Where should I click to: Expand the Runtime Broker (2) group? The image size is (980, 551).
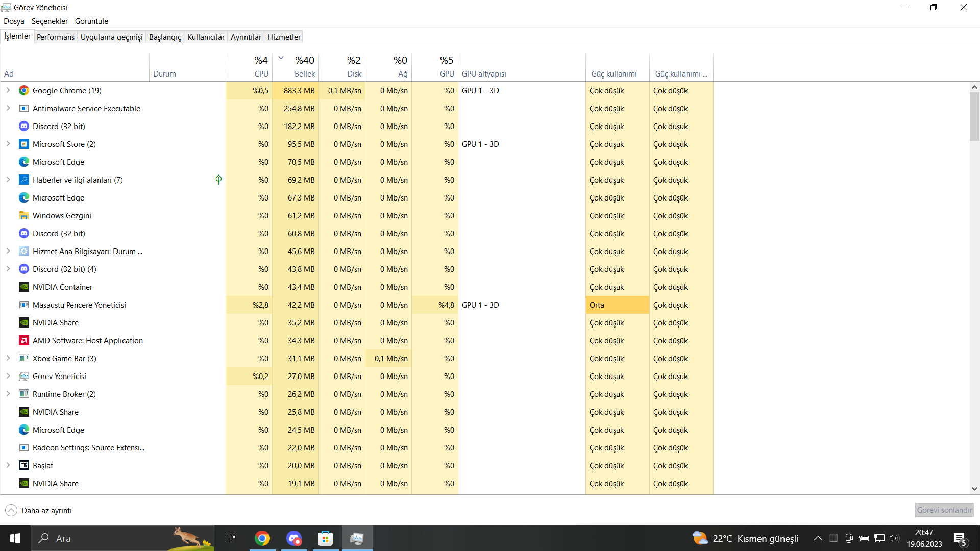tap(8, 394)
